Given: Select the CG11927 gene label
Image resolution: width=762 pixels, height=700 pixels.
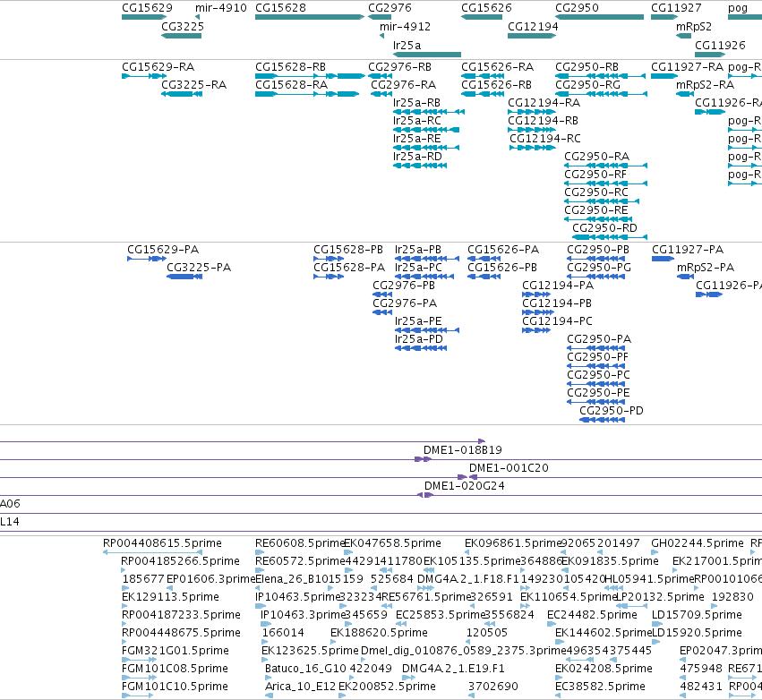Looking at the screenshot, I should click(676, 8).
